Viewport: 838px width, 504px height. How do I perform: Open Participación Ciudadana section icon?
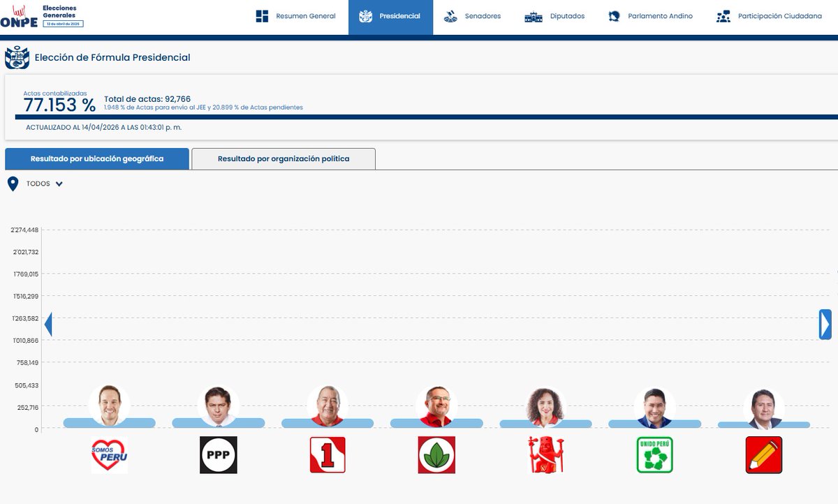(x=723, y=15)
